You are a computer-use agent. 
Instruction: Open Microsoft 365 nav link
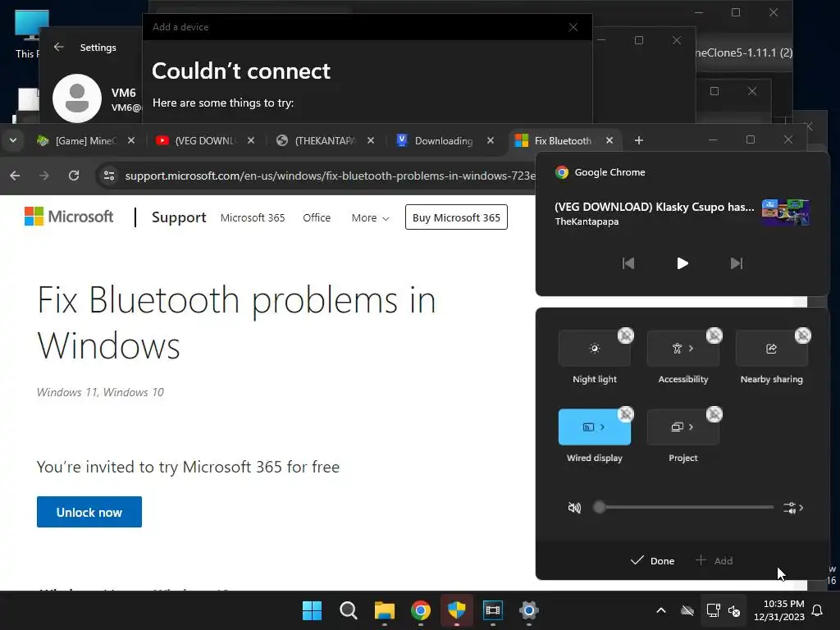(x=253, y=217)
